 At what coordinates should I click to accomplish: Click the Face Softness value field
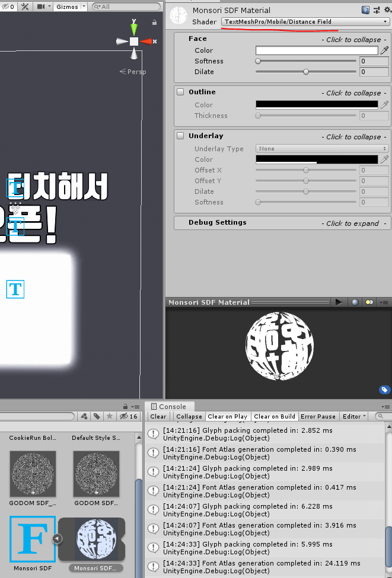pyautogui.click(x=374, y=61)
